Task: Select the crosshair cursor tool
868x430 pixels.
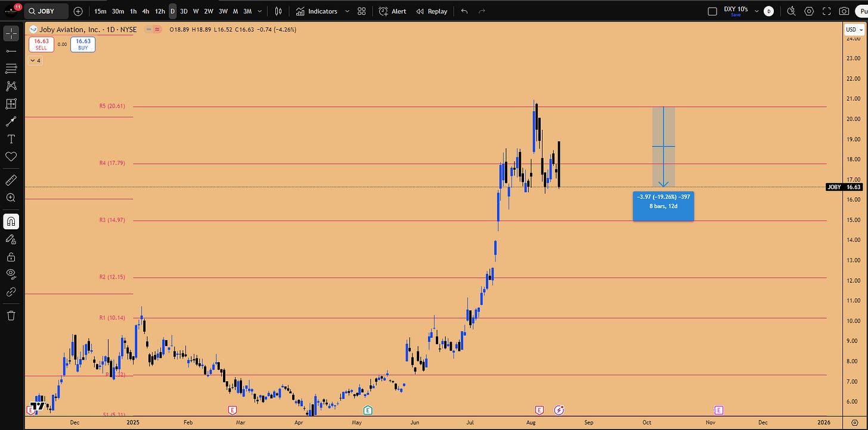Action: click(11, 33)
